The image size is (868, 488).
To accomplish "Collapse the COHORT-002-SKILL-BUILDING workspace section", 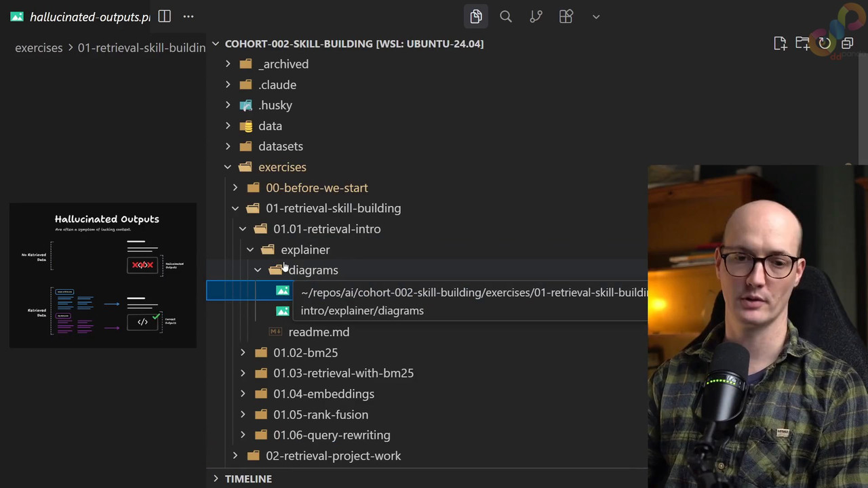I will pyautogui.click(x=216, y=43).
